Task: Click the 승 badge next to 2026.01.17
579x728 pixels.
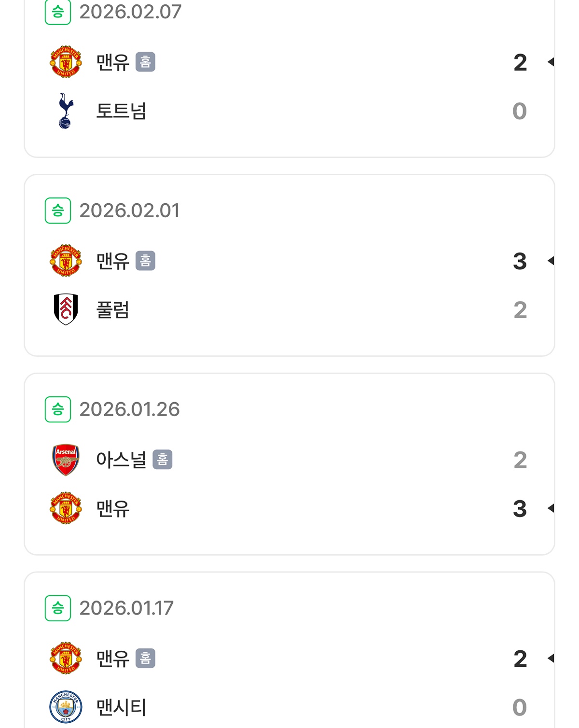Action: [x=58, y=608]
